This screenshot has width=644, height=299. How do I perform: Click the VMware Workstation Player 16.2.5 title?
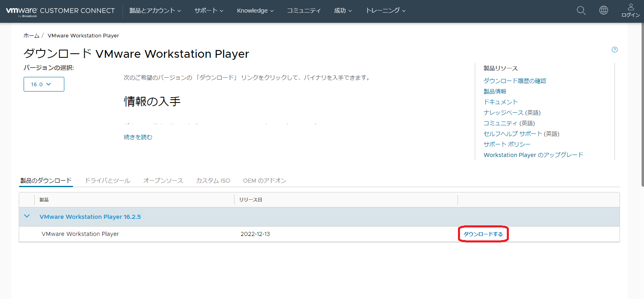[90, 217]
